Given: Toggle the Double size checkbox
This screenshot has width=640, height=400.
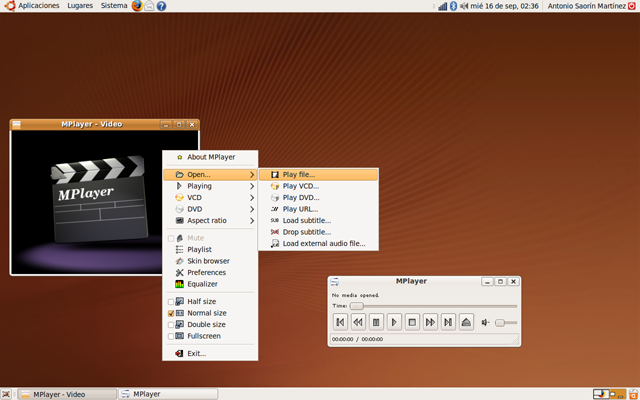Looking at the screenshot, I should pos(171,325).
